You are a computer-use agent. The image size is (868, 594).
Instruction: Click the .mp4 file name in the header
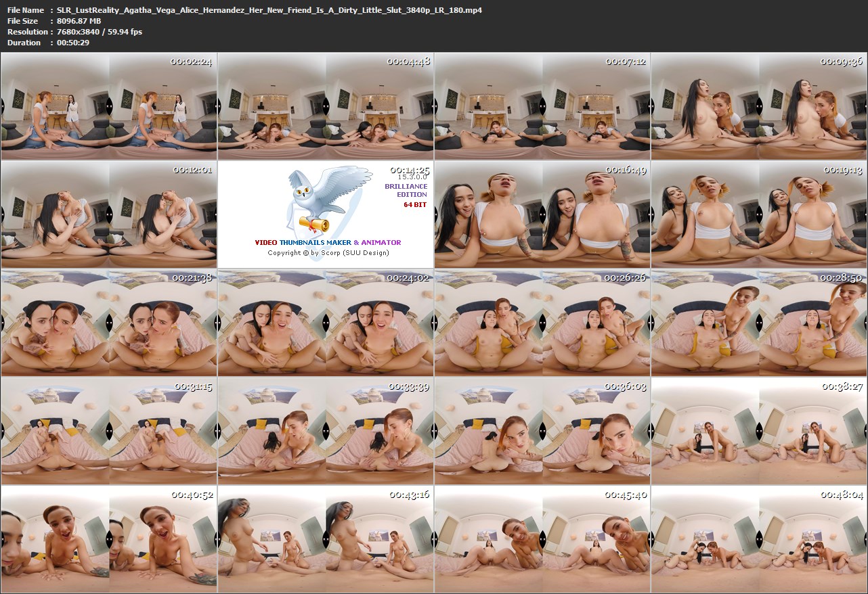point(269,10)
